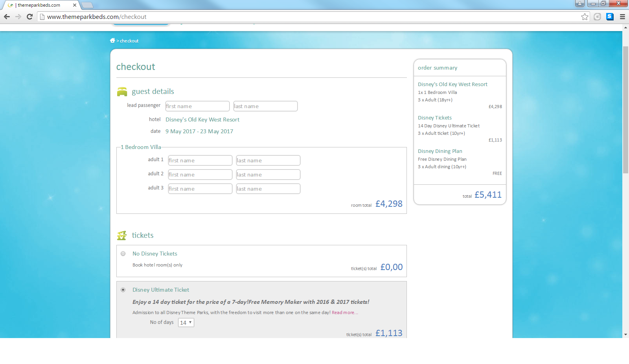Click the order summary total £5,411
This screenshot has width=629, height=364.
coord(488,195)
